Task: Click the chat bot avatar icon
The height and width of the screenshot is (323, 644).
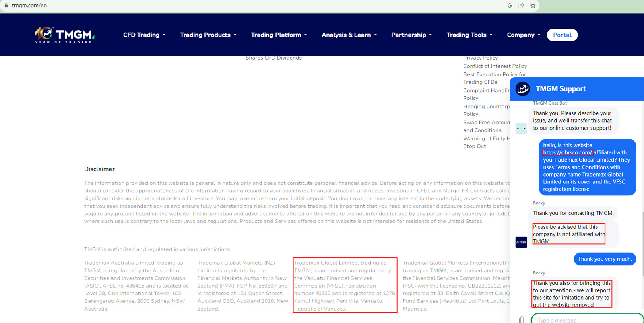Action: pos(521,128)
